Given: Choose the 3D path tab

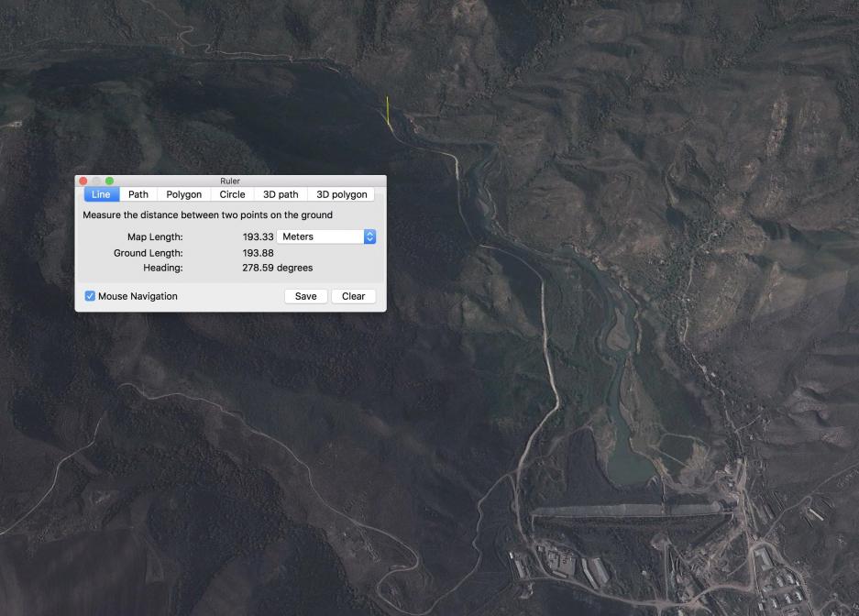Looking at the screenshot, I should pos(281,194).
